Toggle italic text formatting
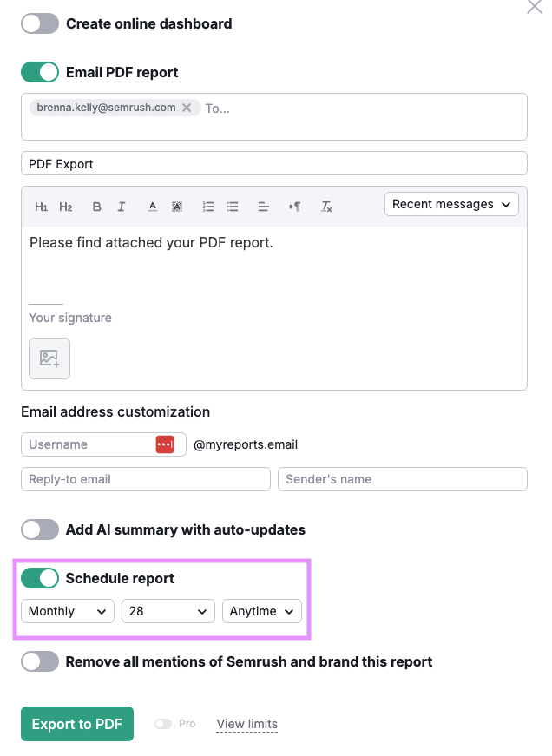The width and height of the screenshot is (552, 756). pyautogui.click(x=122, y=207)
